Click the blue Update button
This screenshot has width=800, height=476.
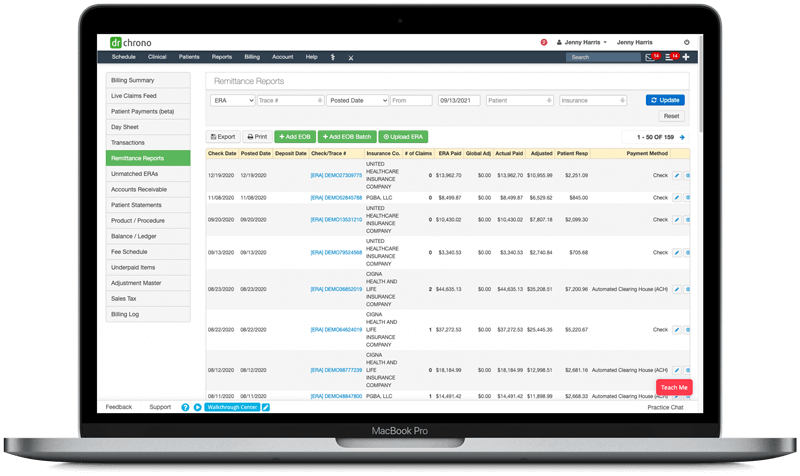[x=665, y=100]
